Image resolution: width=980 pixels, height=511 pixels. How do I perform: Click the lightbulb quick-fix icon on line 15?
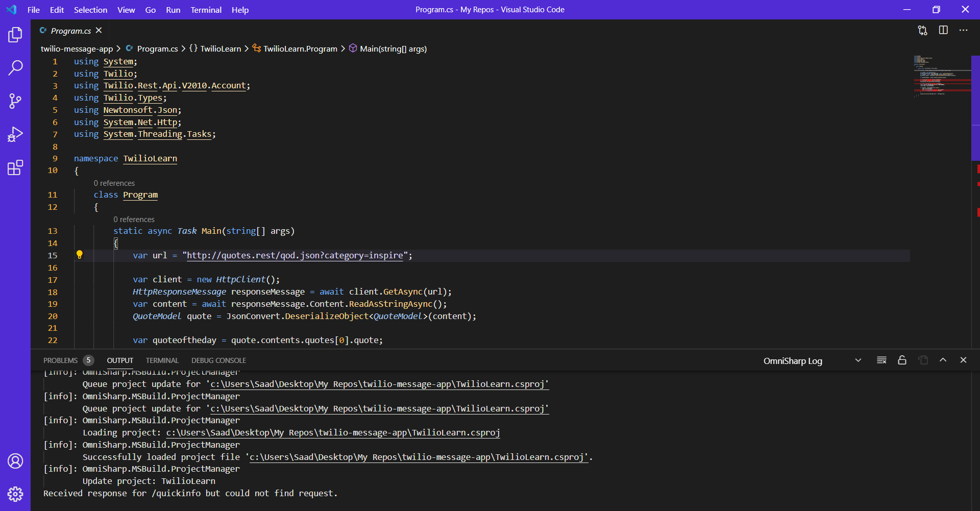click(80, 255)
